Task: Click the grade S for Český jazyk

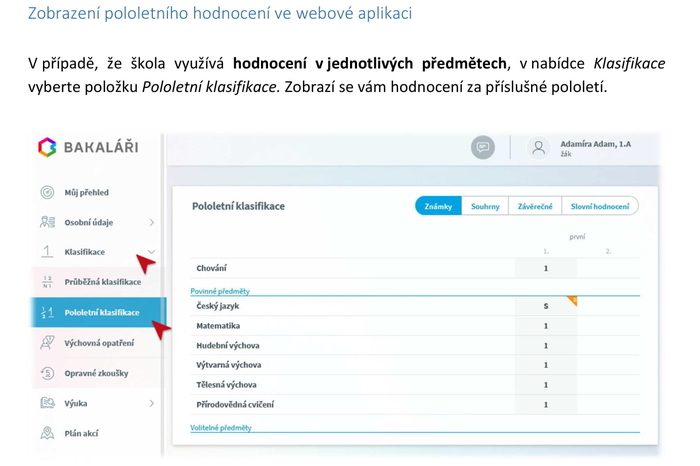Action: 546,306
